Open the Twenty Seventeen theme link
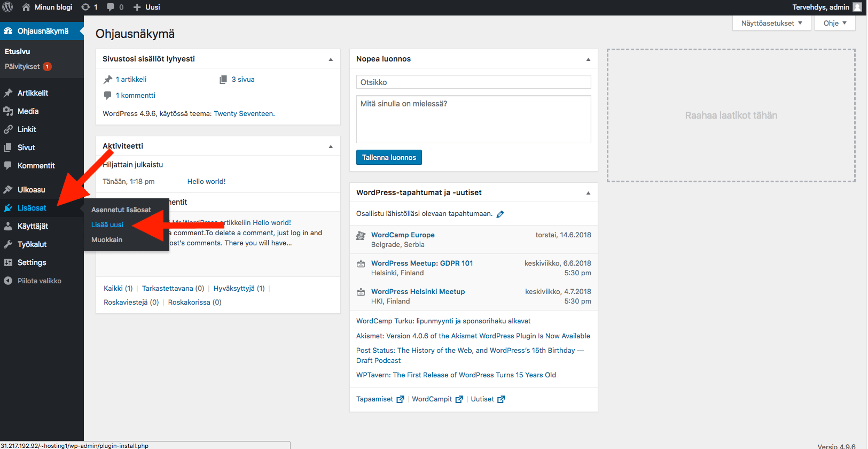 [244, 113]
